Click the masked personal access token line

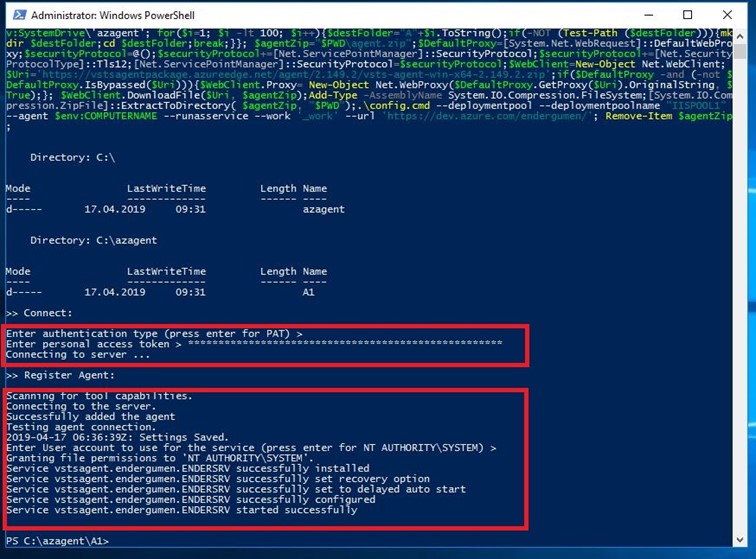254,344
